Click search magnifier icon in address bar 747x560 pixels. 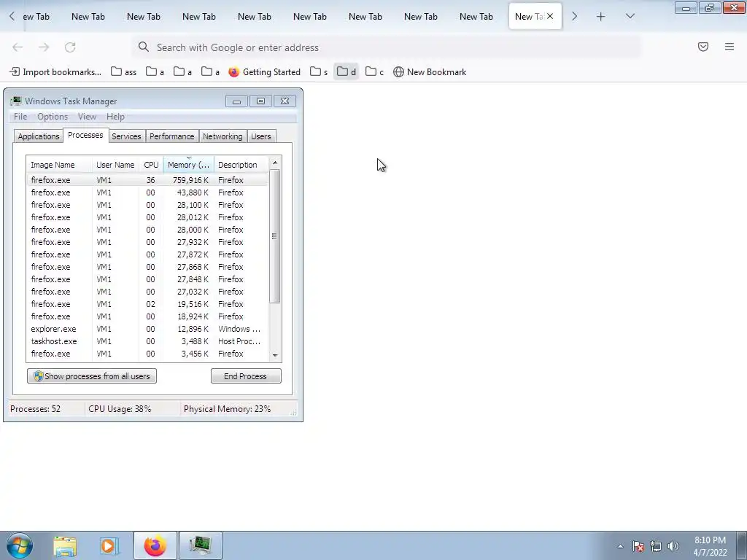coord(144,47)
